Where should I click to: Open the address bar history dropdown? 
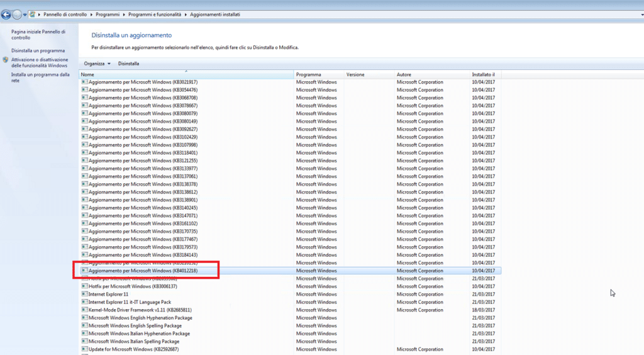click(x=642, y=15)
